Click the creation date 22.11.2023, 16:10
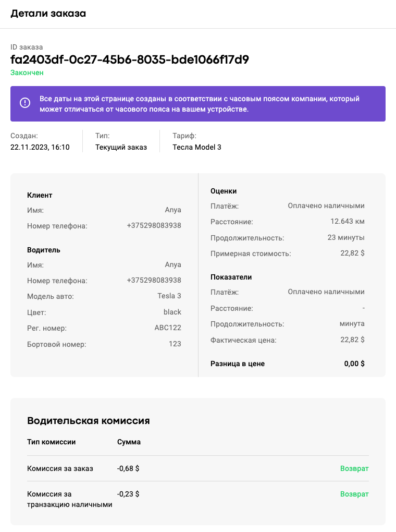Viewport: 396px width, 532px height. 40,147
